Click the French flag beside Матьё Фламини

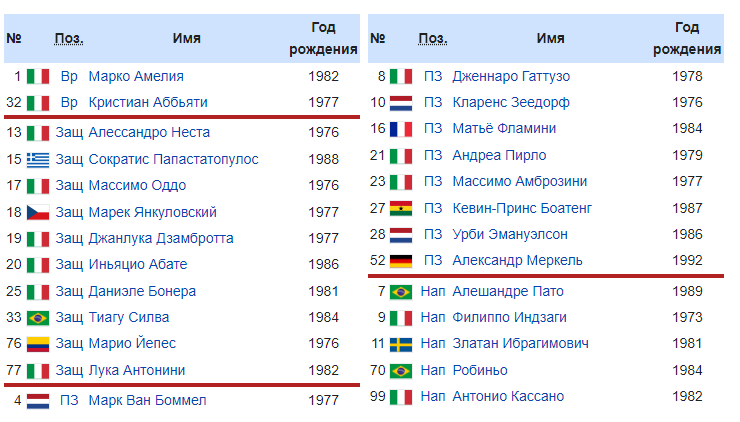click(x=401, y=128)
